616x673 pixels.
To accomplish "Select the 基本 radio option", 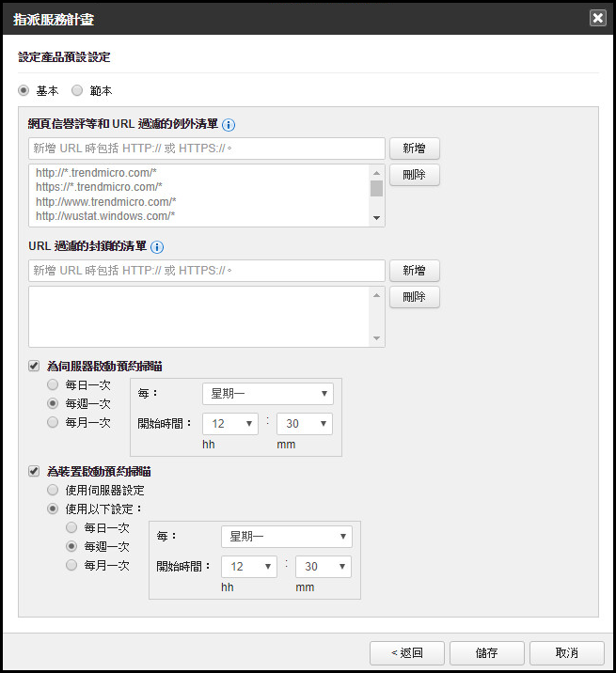I will click(24, 91).
